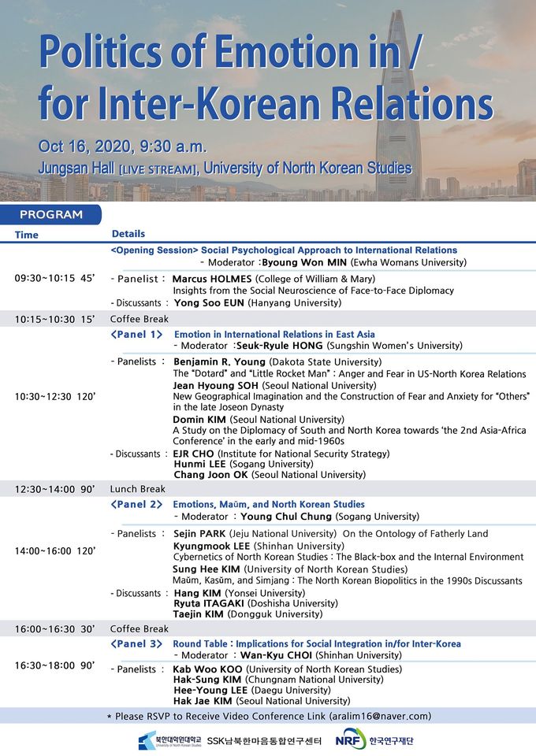Image resolution: width=536 pixels, height=756 pixels.
Task: Click panelist 'Hak-Sung KIM'
Action: [207, 680]
